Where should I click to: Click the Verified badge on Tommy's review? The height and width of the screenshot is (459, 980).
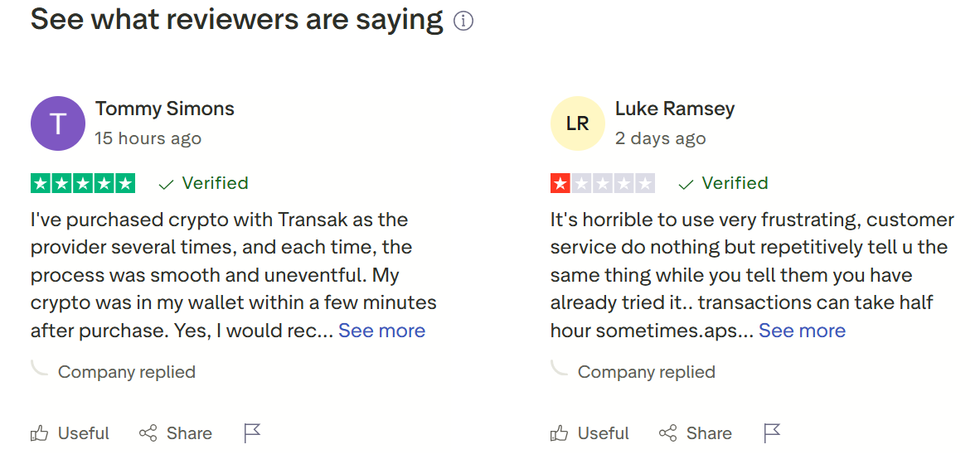[x=204, y=183]
